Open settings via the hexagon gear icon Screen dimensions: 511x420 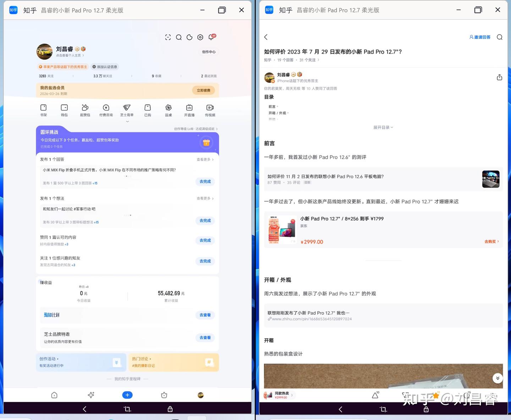coord(200,37)
